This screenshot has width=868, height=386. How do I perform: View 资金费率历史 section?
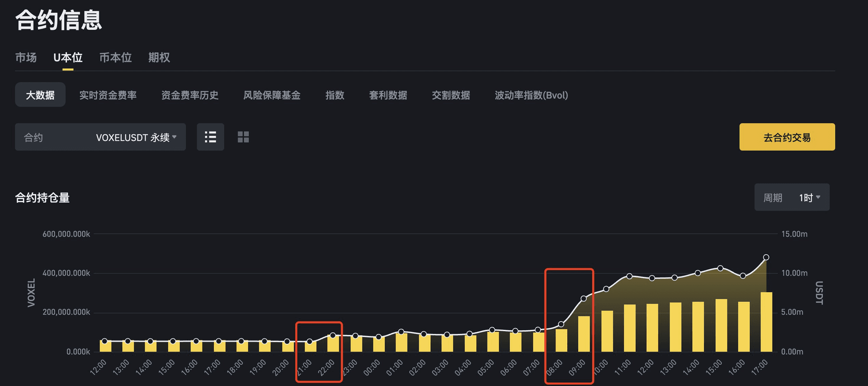click(x=190, y=95)
